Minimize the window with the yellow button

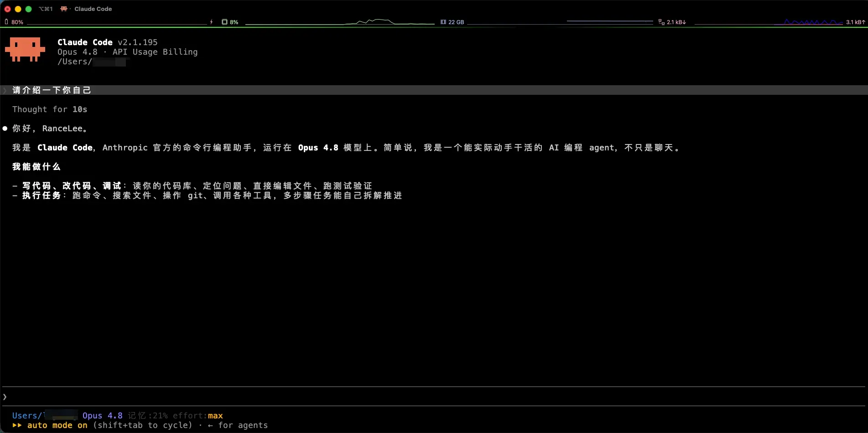click(x=18, y=9)
